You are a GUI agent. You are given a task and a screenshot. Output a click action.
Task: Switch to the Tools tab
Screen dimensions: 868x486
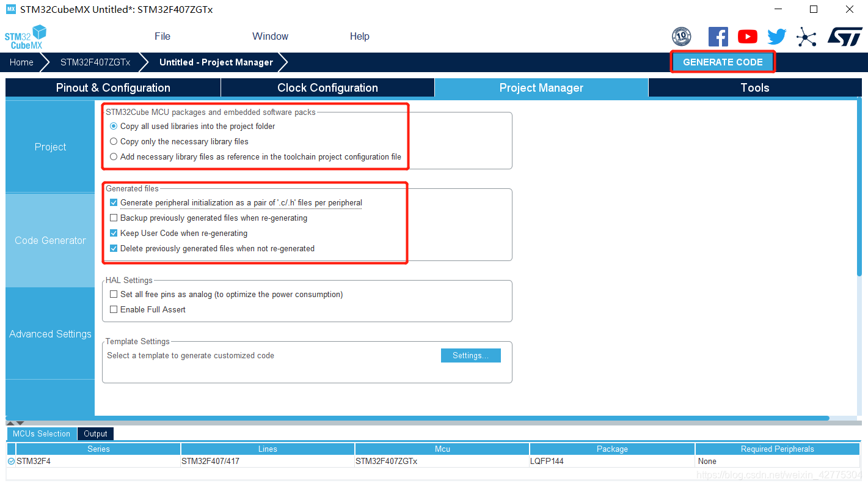tap(755, 88)
